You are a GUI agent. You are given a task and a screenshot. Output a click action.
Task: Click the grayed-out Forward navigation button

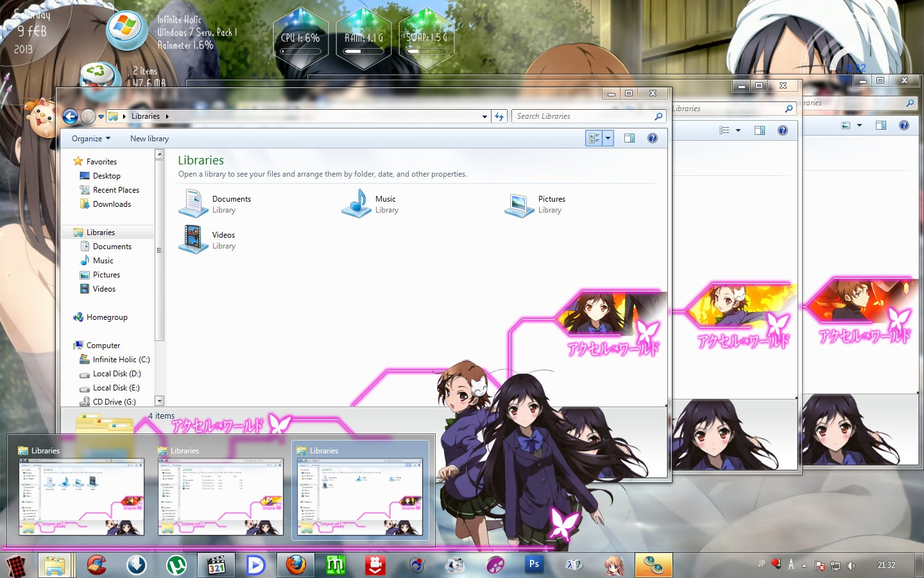coord(88,116)
